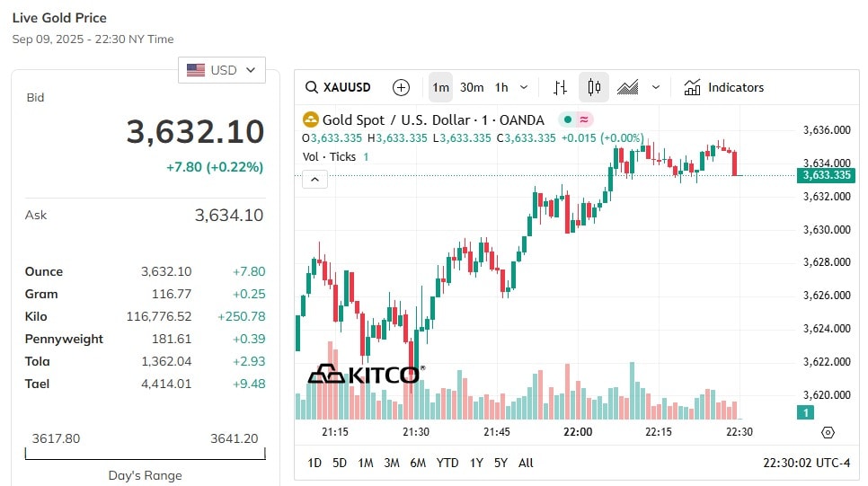
Task: Click the Kitco logo on chart
Action: [x=366, y=375]
